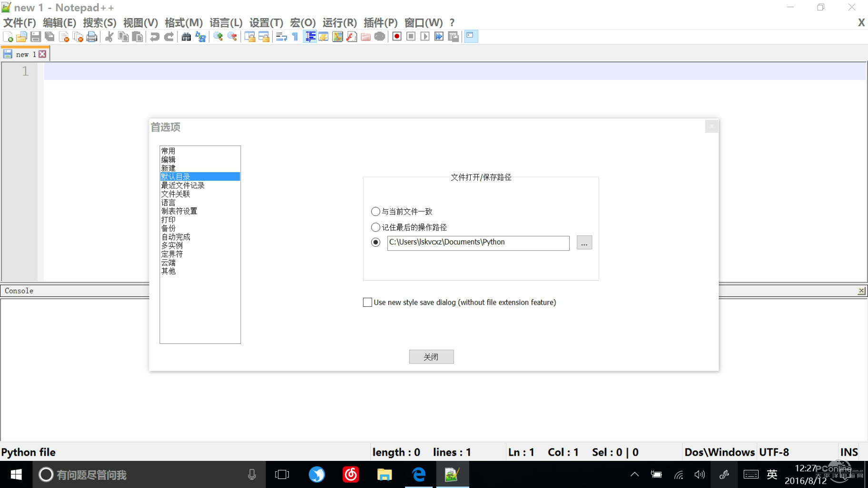
Task: Open the 文件(F) menu
Action: 20,22
